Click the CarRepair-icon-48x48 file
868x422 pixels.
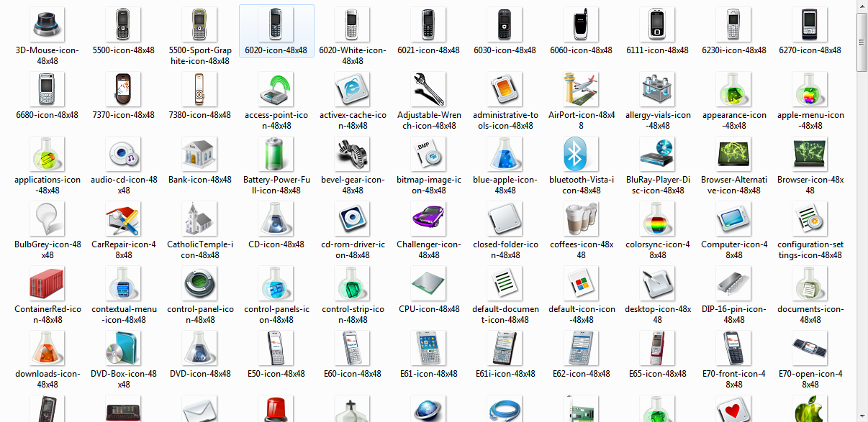124,219
